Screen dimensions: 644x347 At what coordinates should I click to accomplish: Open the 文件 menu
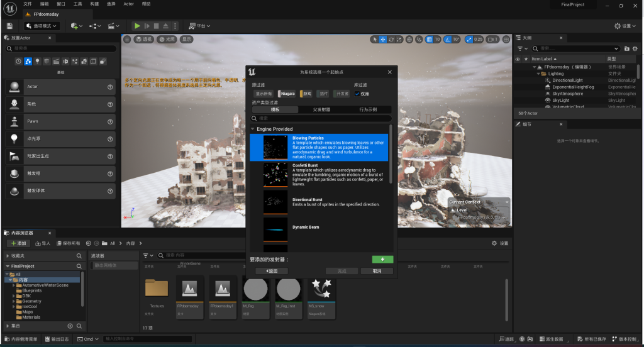(x=28, y=4)
